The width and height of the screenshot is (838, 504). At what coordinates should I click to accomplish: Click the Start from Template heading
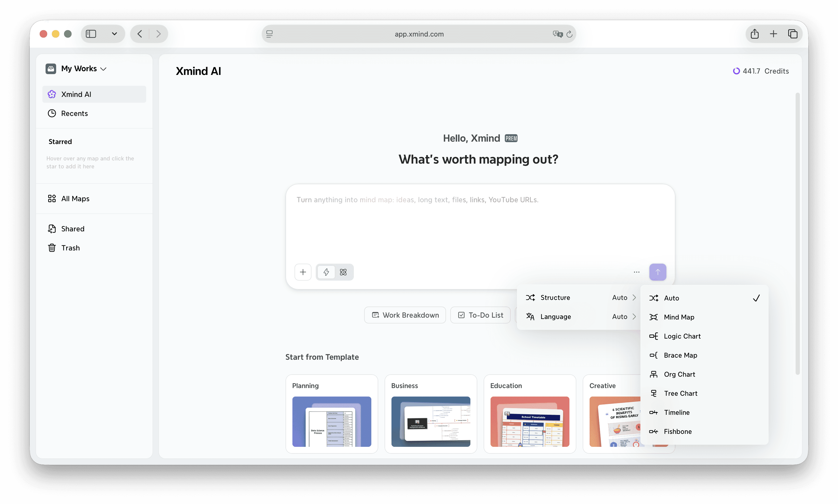pos(322,357)
